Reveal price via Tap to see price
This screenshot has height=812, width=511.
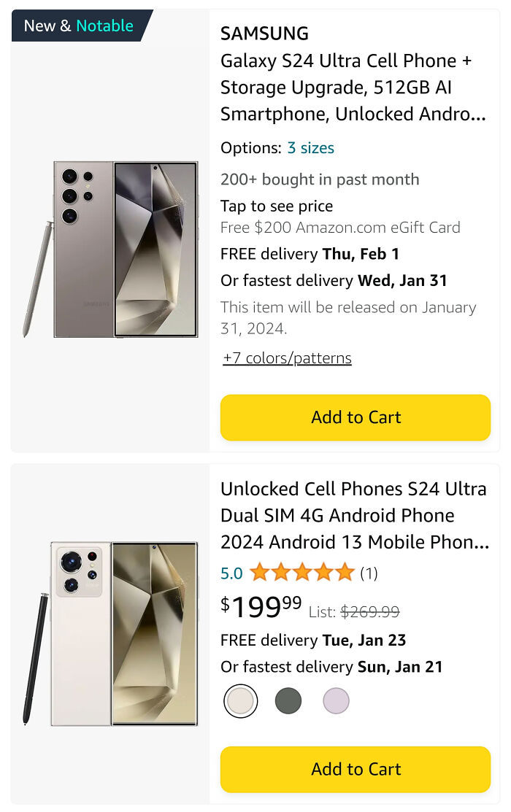tap(275, 206)
